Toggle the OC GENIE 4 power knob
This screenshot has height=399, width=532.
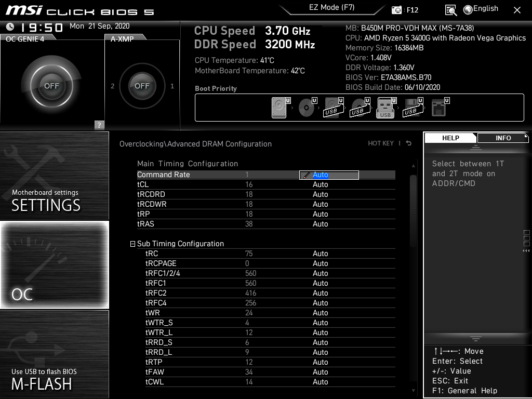(51, 86)
